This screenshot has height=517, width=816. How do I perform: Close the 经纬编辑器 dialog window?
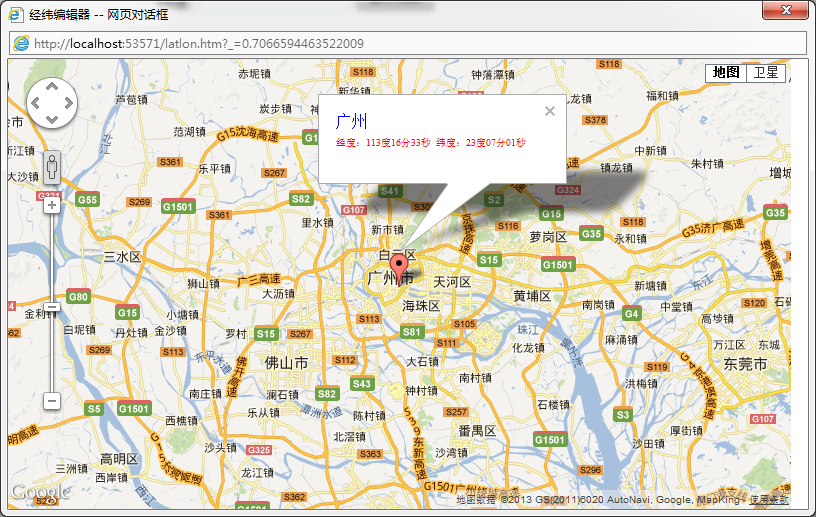(786, 10)
